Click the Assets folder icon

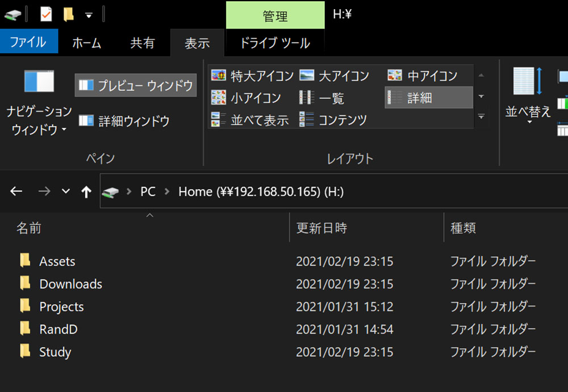pyautogui.click(x=25, y=260)
